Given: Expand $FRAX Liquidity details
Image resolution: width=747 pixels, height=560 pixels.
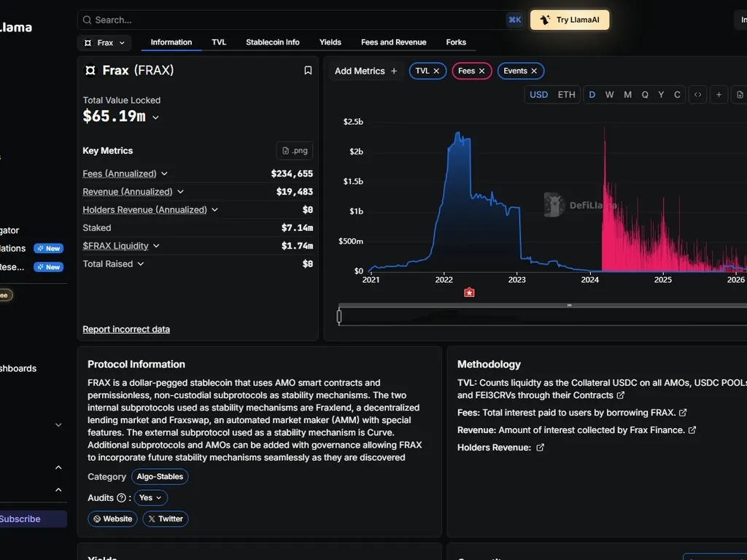Looking at the screenshot, I should 156,246.
